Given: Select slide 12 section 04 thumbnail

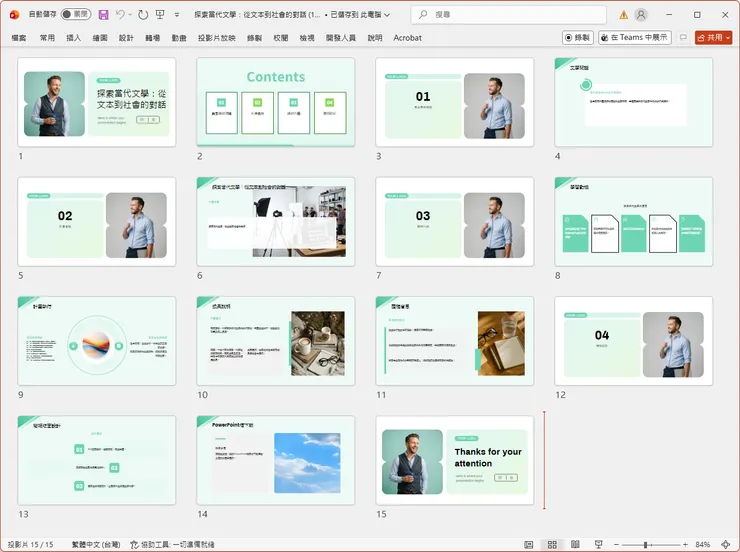Looking at the screenshot, I should [x=634, y=341].
